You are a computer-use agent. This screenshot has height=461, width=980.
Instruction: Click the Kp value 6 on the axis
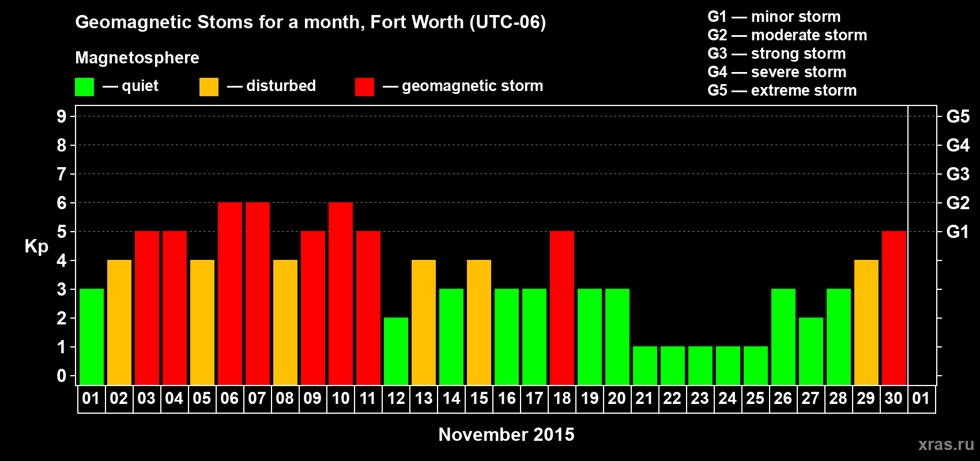(x=62, y=203)
